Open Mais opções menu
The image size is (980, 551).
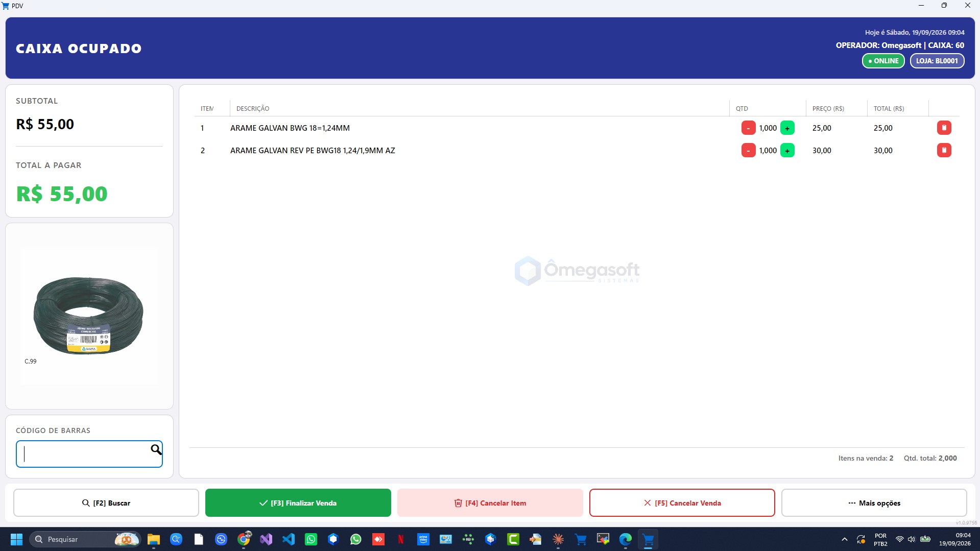pyautogui.click(x=874, y=503)
